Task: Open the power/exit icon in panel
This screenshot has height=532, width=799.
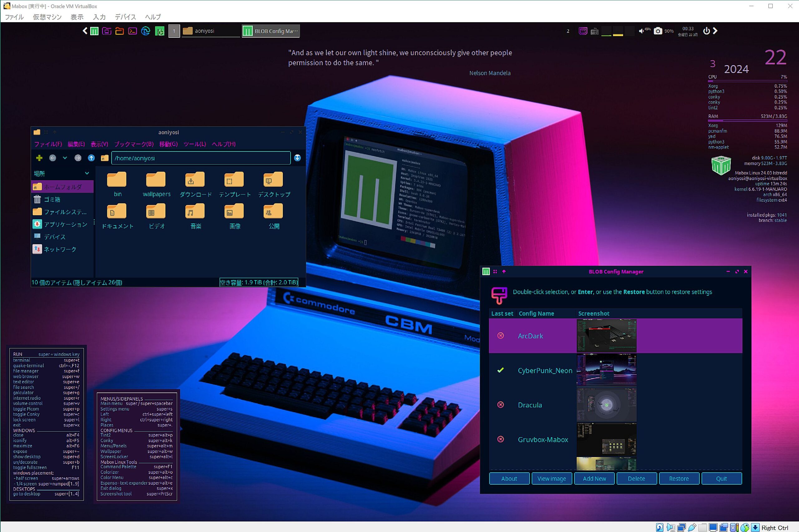Action: pos(706,31)
